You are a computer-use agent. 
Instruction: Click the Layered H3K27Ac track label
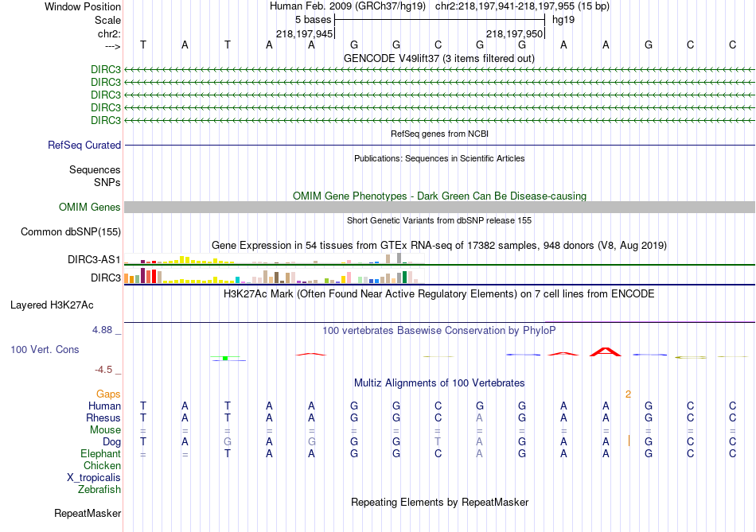pos(52,305)
